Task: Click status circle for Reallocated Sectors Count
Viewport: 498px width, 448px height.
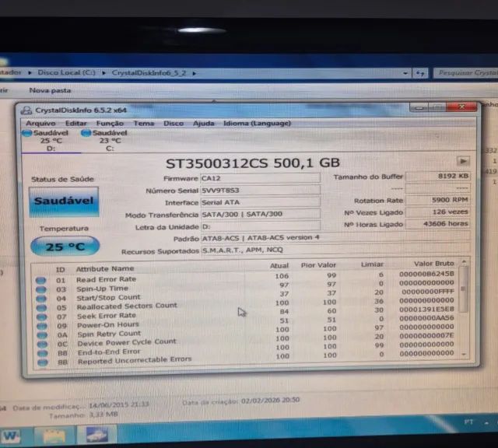Action: pyautogui.click(x=41, y=306)
